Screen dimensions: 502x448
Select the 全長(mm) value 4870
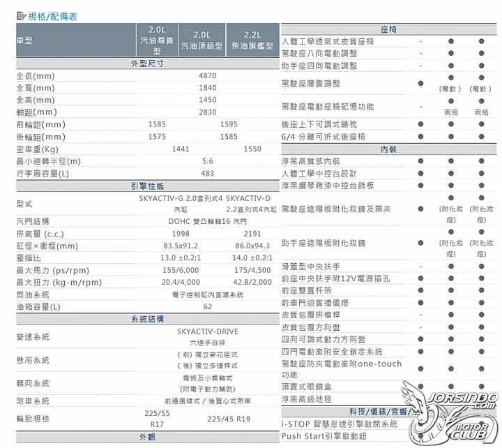208,76
